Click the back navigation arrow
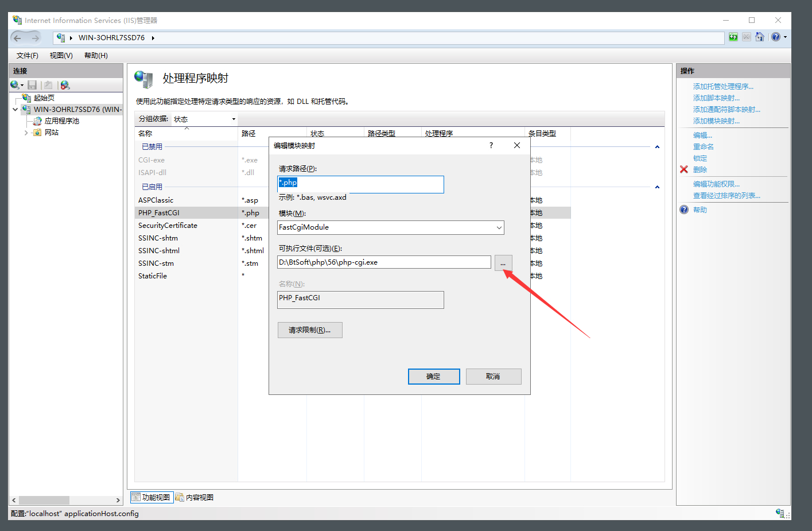 18,38
